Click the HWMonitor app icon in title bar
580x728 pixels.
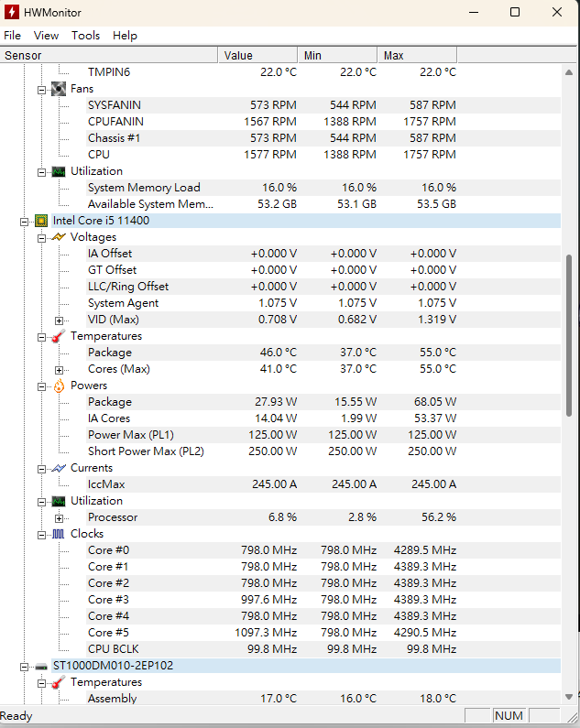pyautogui.click(x=12, y=12)
